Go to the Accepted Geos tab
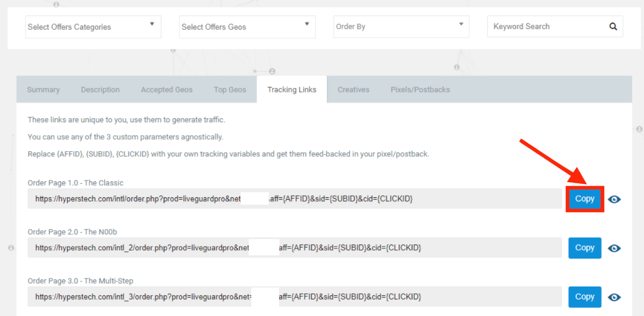The image size is (644, 316). (167, 89)
